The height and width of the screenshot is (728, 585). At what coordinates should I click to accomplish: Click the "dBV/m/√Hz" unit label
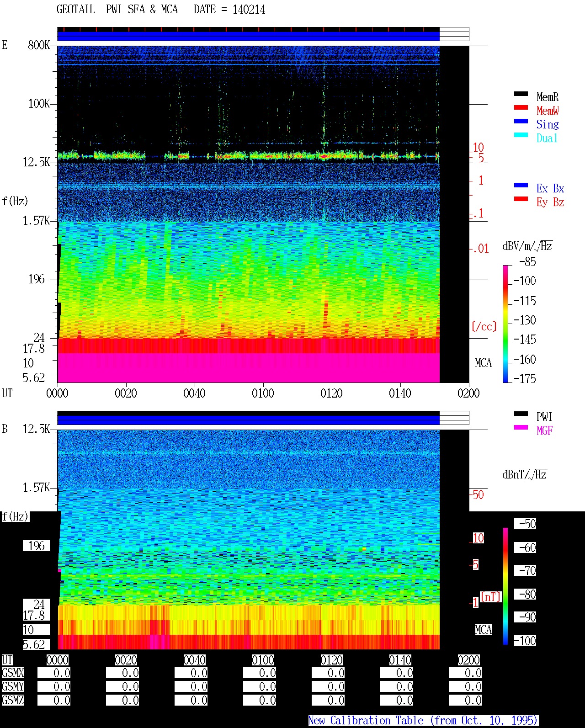point(527,246)
